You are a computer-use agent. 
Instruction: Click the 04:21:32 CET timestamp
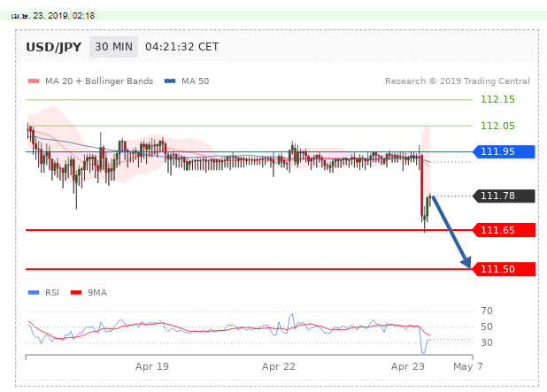click(x=181, y=47)
